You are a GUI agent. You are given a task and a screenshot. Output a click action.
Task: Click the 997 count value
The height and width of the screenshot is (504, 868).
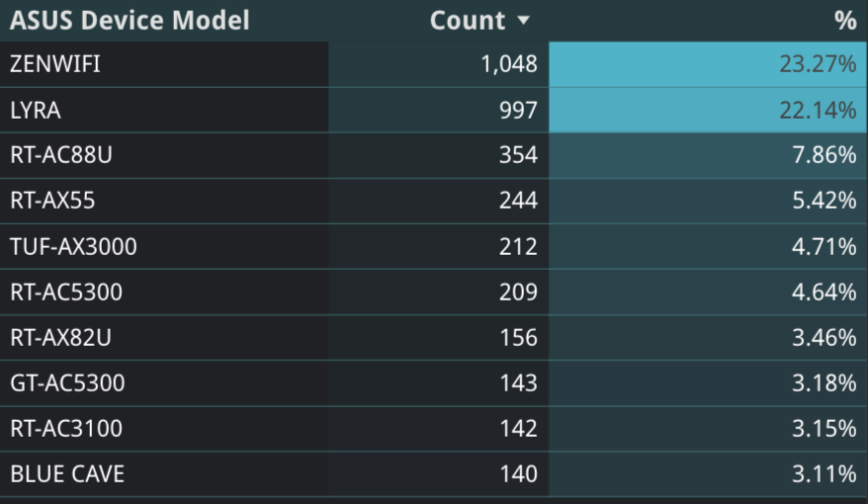(x=518, y=111)
